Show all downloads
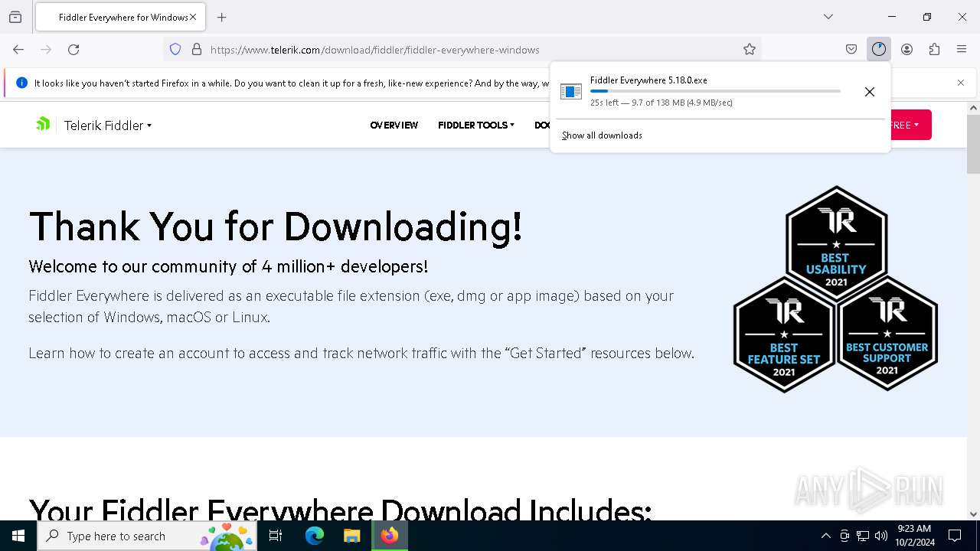The image size is (980, 551). point(602,135)
